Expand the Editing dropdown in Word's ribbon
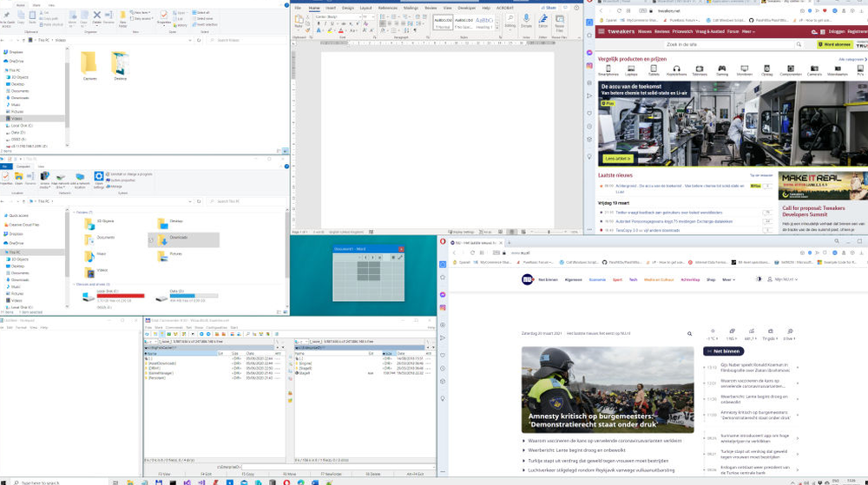This screenshot has width=868, height=485. point(510,21)
